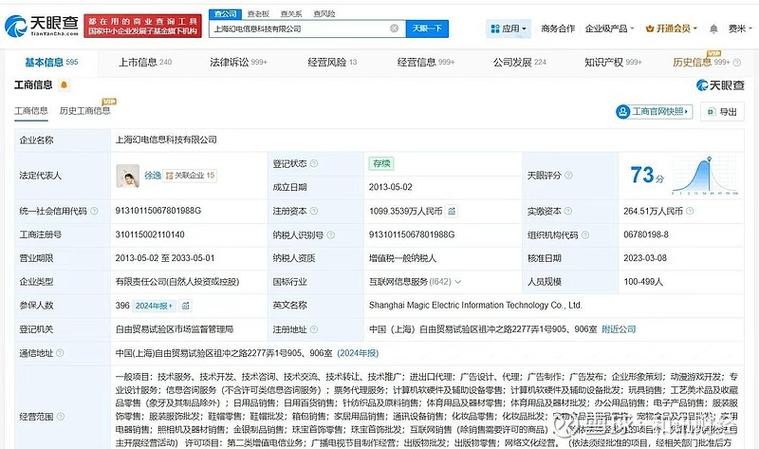Click the English name Shanghai Magic Electric Information Technology

point(475,305)
